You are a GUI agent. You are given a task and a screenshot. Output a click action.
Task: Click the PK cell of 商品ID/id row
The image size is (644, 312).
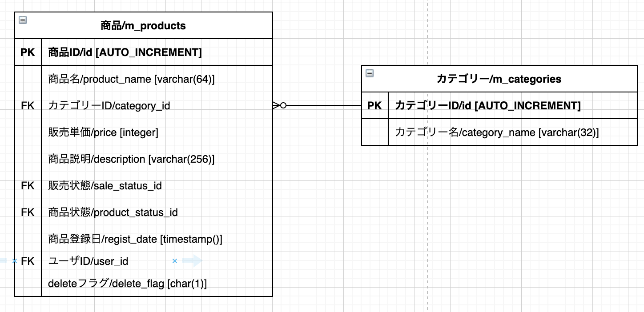(x=28, y=52)
